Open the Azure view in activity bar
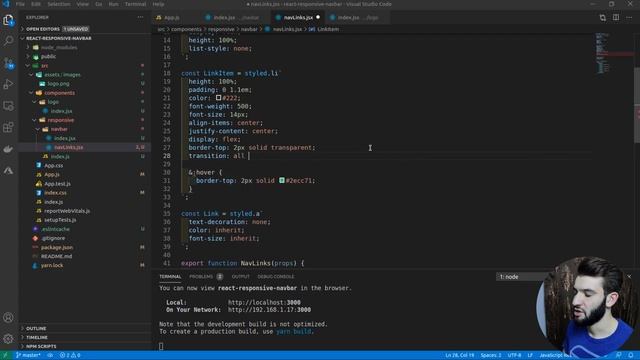The height and width of the screenshot is (360, 640). [x=8, y=170]
